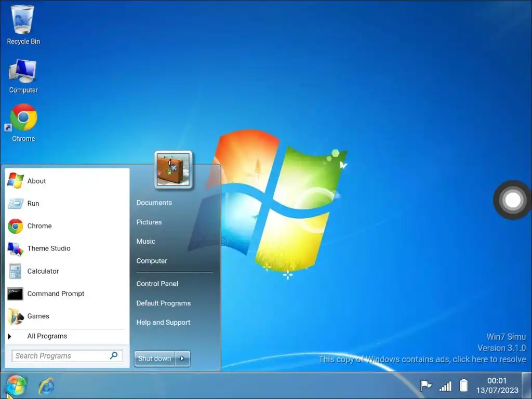Image resolution: width=532 pixels, height=399 pixels.
Task: Click the magnifier icon in search box
Action: (x=114, y=355)
